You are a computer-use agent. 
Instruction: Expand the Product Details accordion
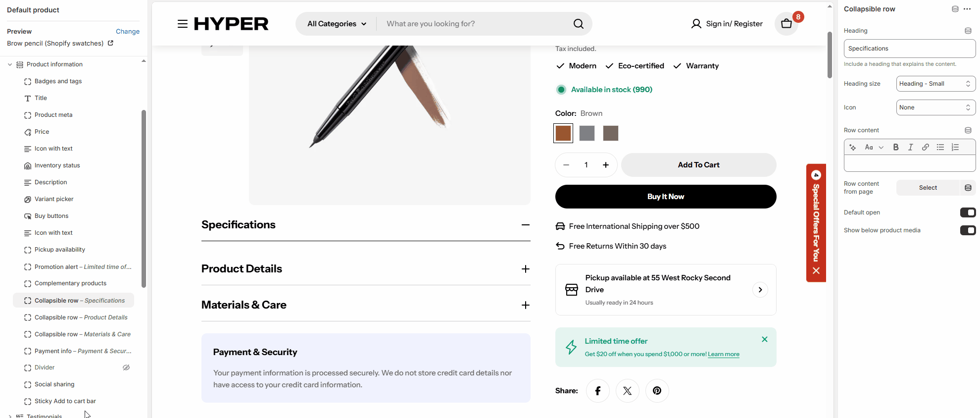click(525, 269)
